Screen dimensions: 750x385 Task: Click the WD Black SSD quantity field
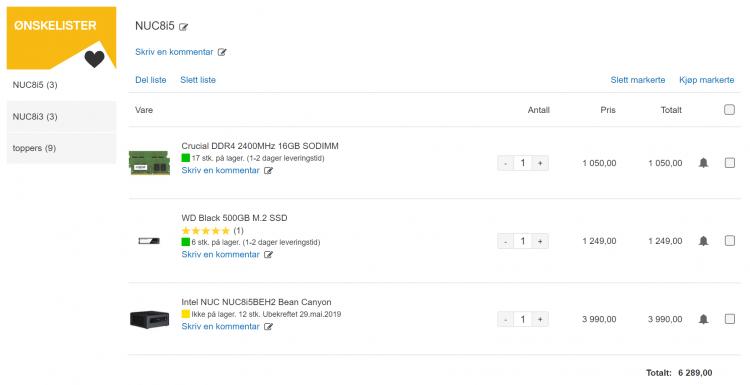point(523,241)
